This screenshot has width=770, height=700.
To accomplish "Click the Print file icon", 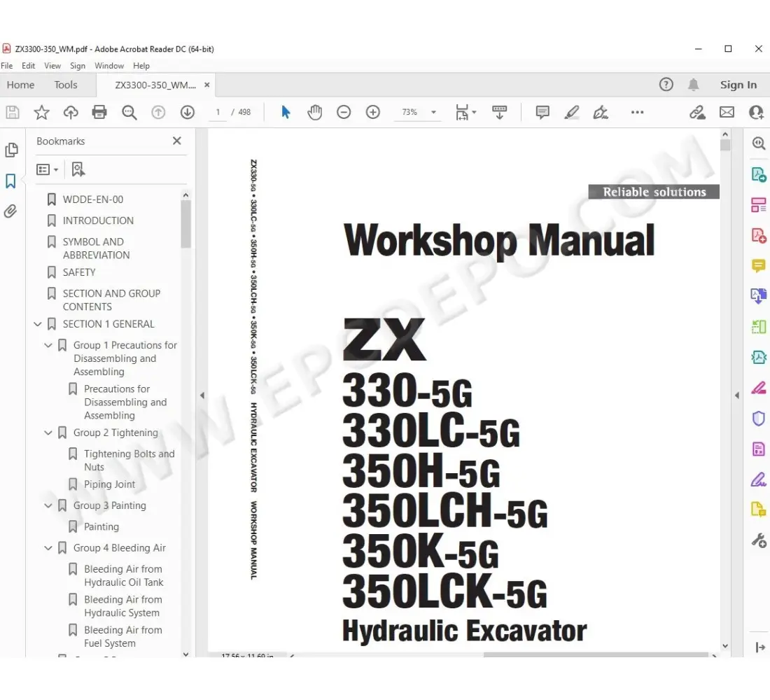I will click(x=99, y=112).
